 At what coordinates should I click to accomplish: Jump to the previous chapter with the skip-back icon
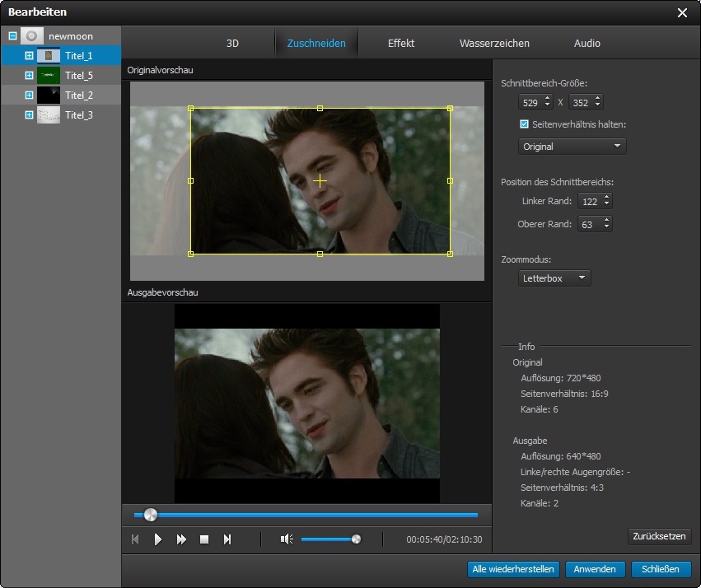(x=135, y=539)
